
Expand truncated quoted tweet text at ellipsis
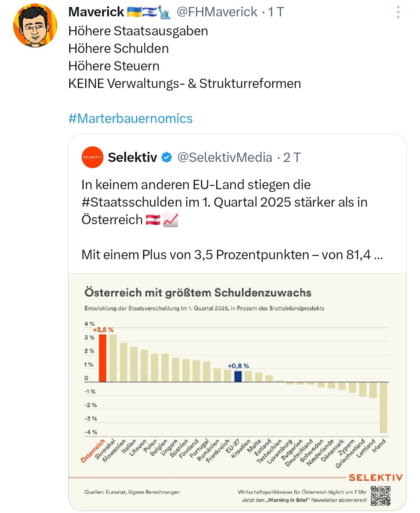point(378,255)
